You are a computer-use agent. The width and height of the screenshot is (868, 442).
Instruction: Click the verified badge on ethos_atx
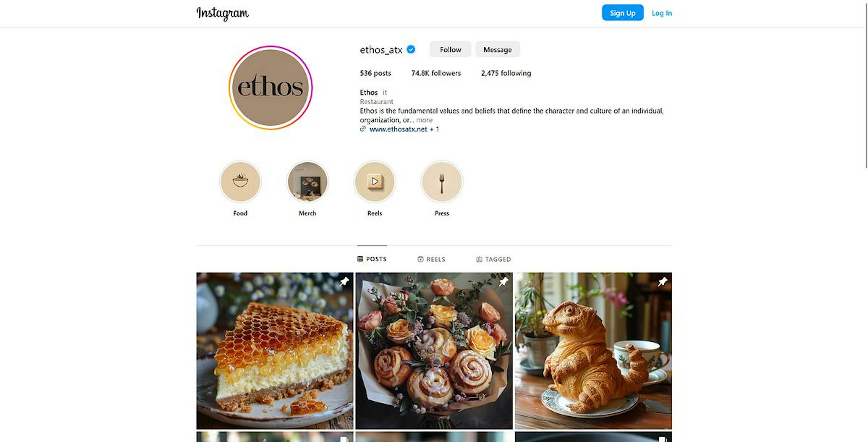[411, 49]
